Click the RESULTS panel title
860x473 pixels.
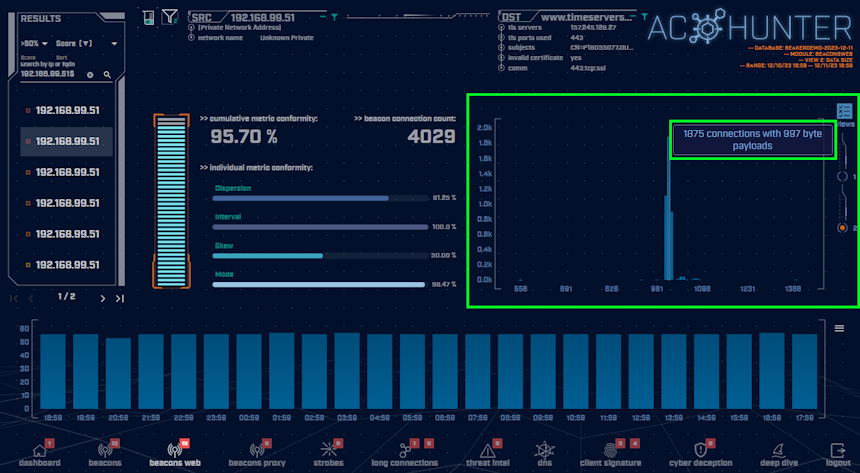click(41, 19)
